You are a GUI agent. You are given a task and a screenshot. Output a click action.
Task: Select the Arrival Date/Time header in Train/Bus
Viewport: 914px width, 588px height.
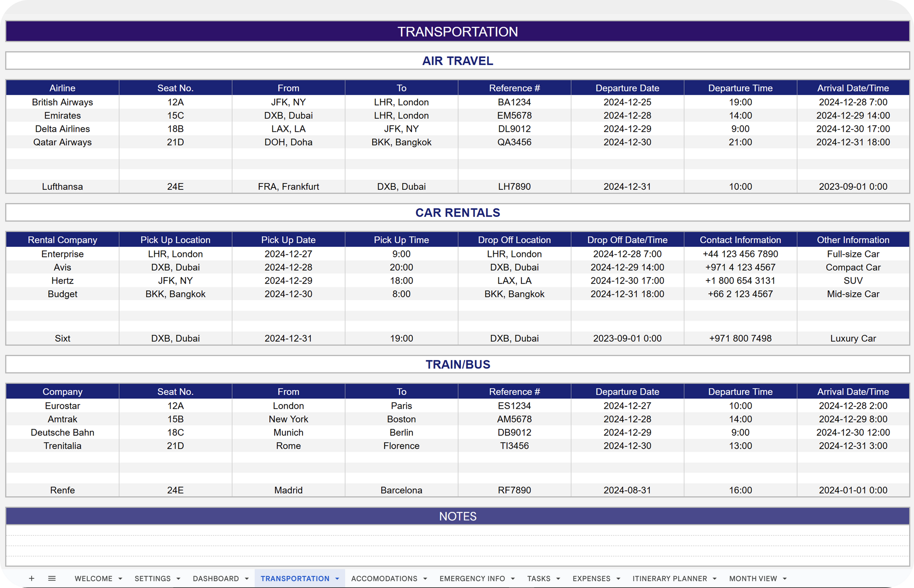tap(853, 392)
